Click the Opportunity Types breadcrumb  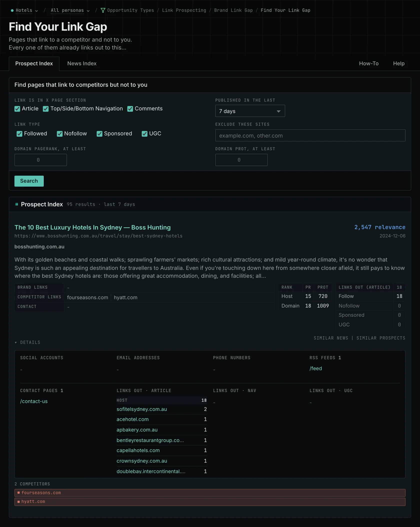coord(130,10)
